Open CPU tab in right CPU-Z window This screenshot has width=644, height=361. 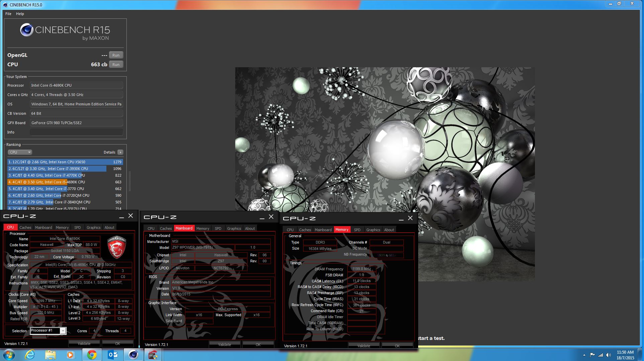tap(290, 230)
